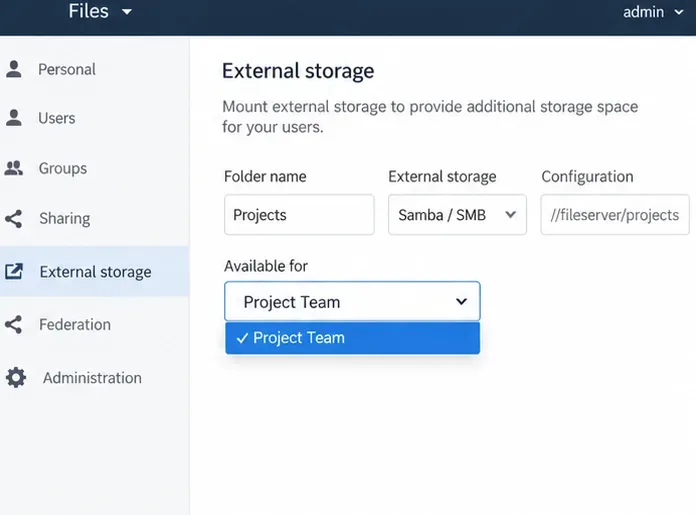The image size is (696, 515).
Task: Click the Available for label
Action: coord(265,266)
